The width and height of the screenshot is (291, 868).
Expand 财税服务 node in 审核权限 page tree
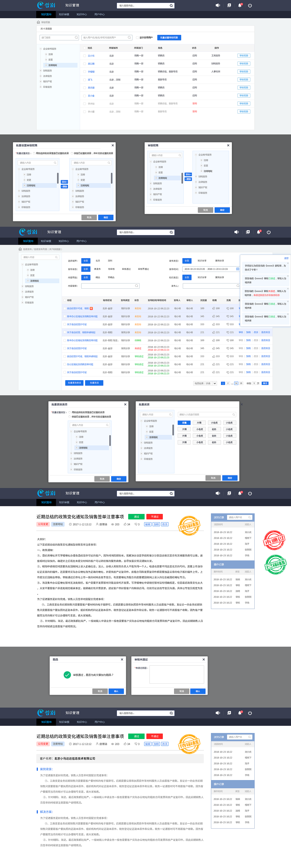[41, 71]
